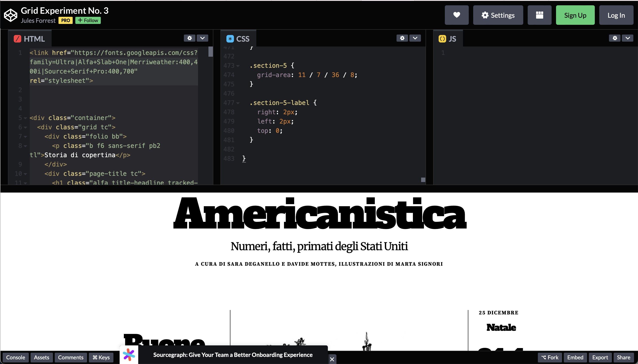
Task: Click the Sign Up button
Action: (x=575, y=15)
